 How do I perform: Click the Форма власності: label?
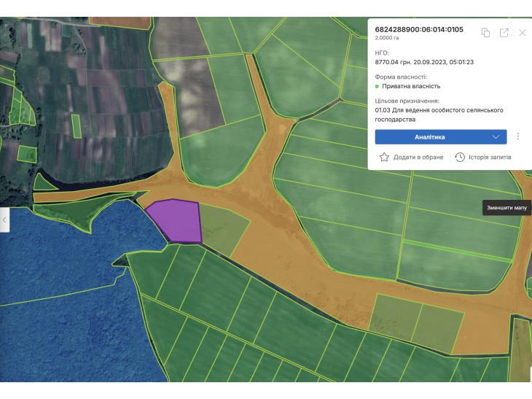(401, 77)
